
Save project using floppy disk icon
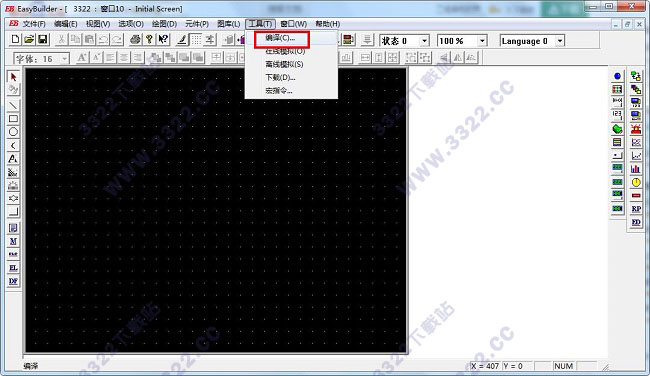coord(42,40)
